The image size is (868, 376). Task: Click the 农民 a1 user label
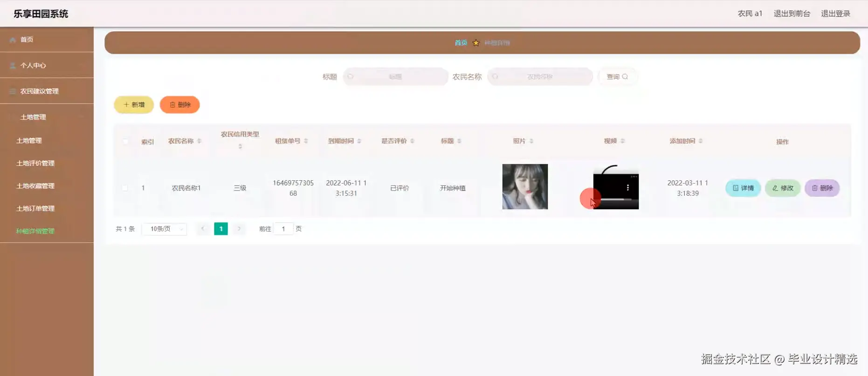[x=750, y=14]
